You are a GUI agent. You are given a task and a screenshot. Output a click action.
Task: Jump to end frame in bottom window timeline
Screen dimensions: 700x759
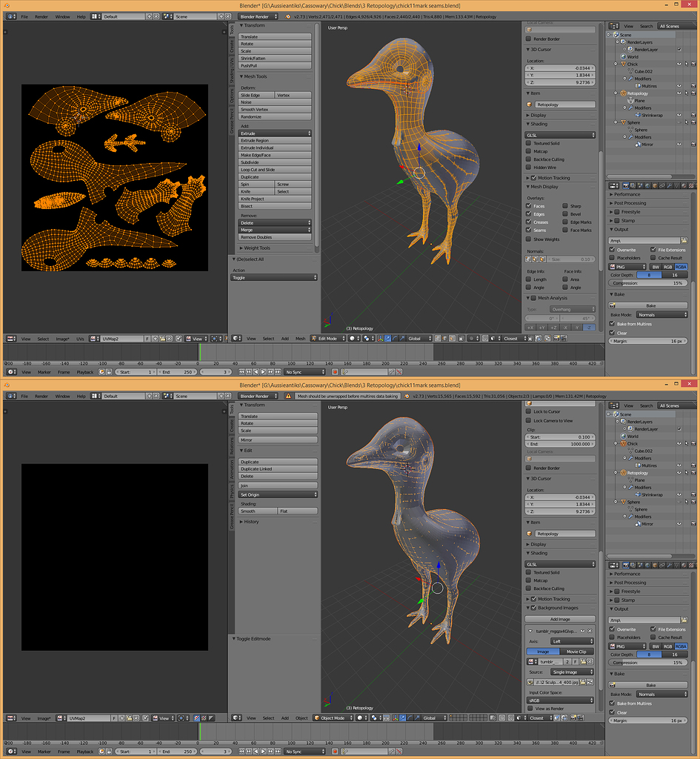coord(278,752)
